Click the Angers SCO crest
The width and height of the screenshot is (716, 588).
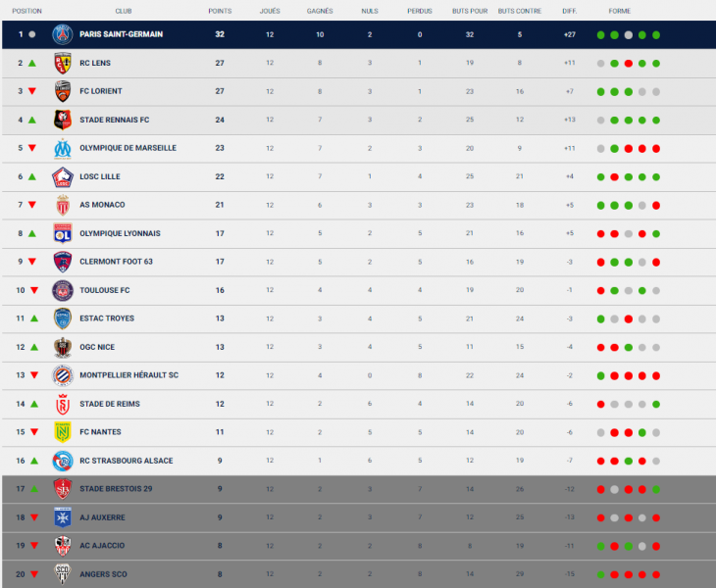(x=63, y=574)
